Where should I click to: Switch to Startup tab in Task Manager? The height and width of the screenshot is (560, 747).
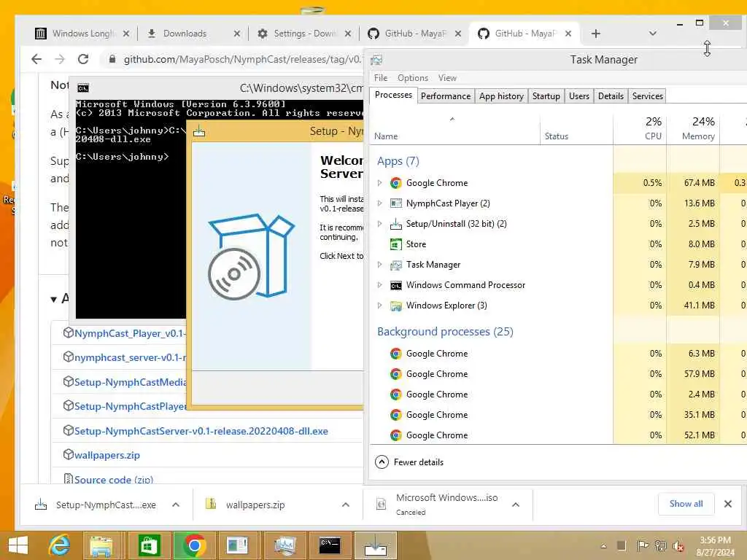click(546, 96)
